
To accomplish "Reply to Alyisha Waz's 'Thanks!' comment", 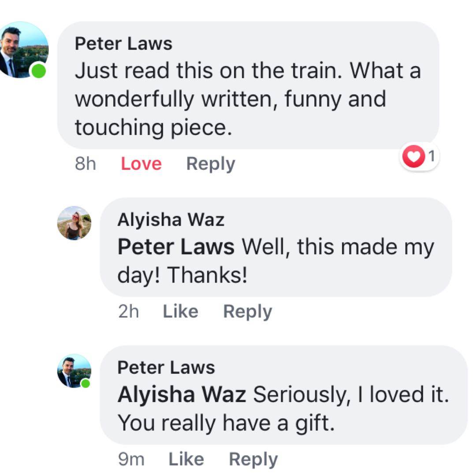I will click(x=247, y=312).
